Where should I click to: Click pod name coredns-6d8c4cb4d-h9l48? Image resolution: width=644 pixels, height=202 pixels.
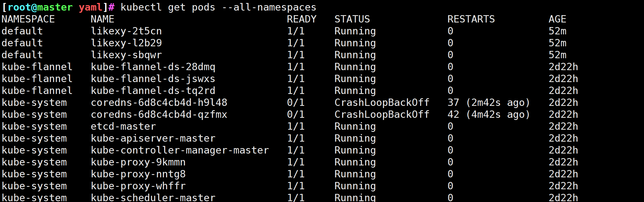(x=159, y=103)
